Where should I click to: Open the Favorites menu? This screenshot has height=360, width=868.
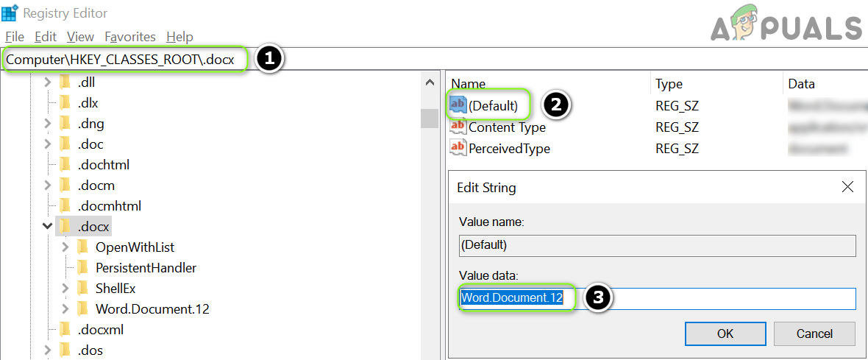tap(130, 37)
